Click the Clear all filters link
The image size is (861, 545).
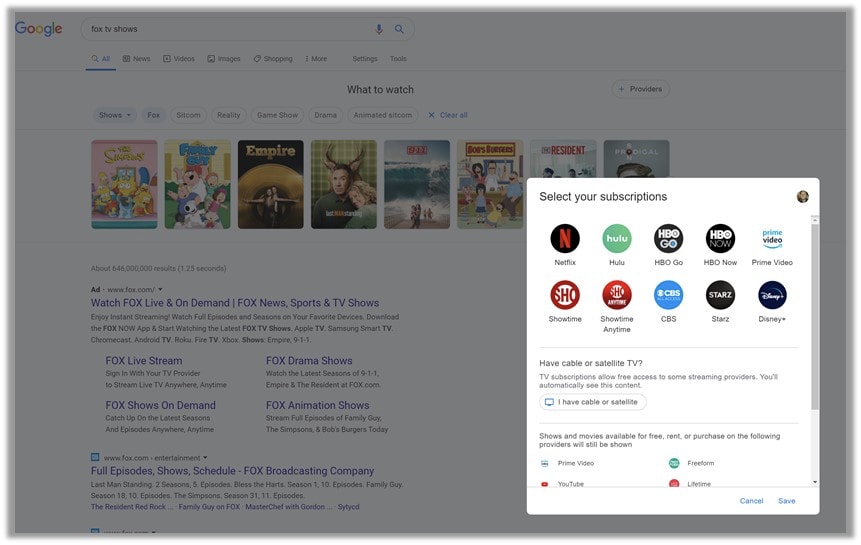[x=454, y=115]
